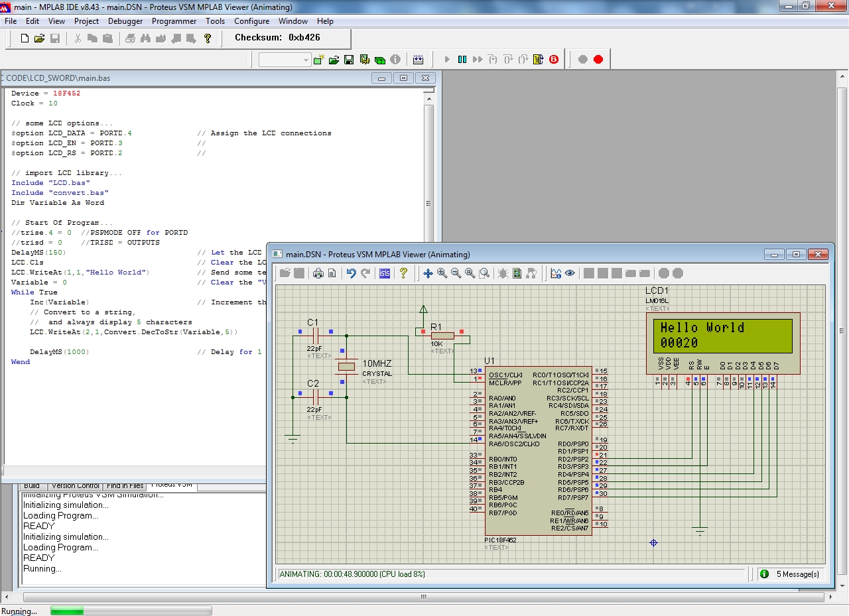Pause the running simulation
This screenshot has height=616, width=849.
[x=462, y=60]
